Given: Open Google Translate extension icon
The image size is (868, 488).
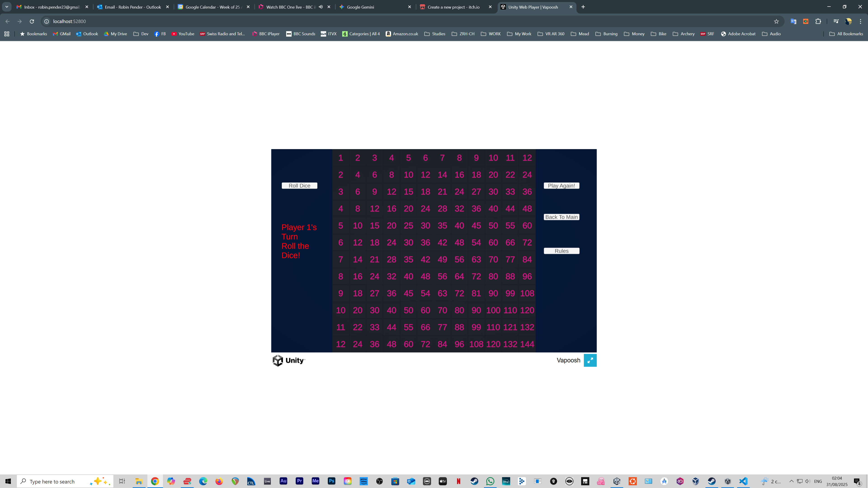Looking at the screenshot, I should 793,21.
